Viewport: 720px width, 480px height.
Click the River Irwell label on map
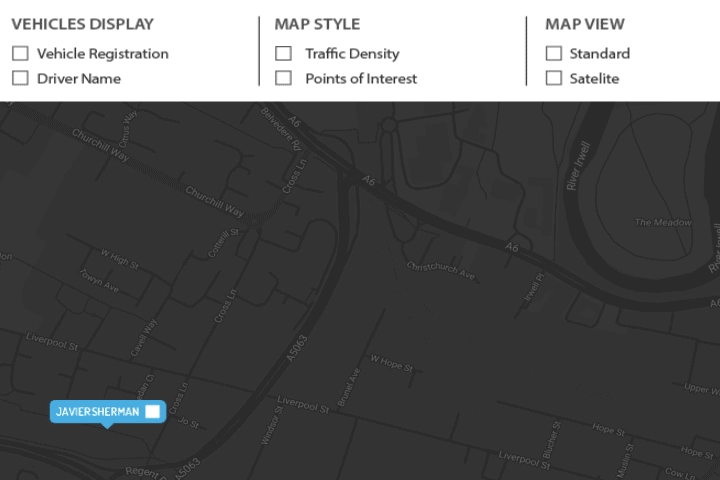pyautogui.click(x=579, y=165)
